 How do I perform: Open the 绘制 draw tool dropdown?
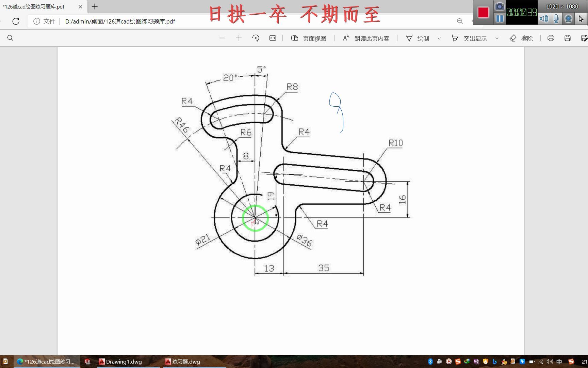[x=440, y=38]
